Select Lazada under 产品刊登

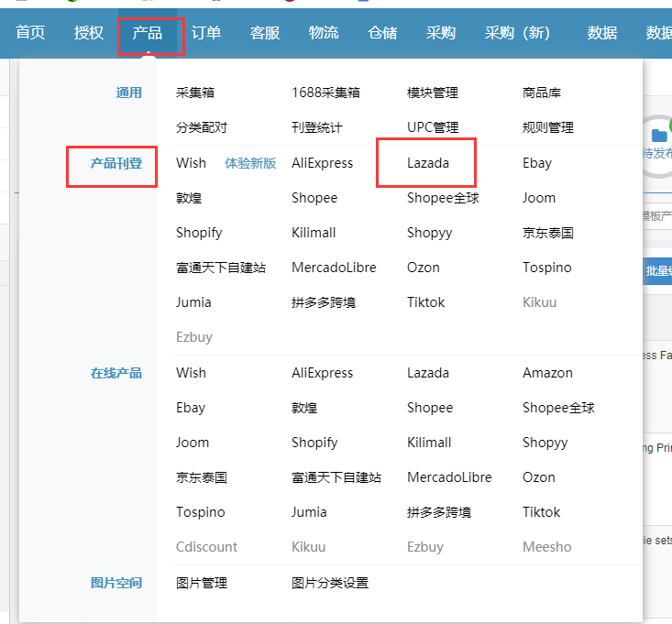pyautogui.click(x=428, y=163)
